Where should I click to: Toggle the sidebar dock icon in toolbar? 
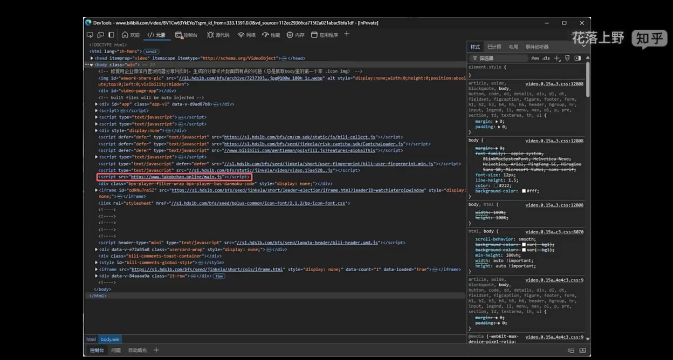coord(111,35)
